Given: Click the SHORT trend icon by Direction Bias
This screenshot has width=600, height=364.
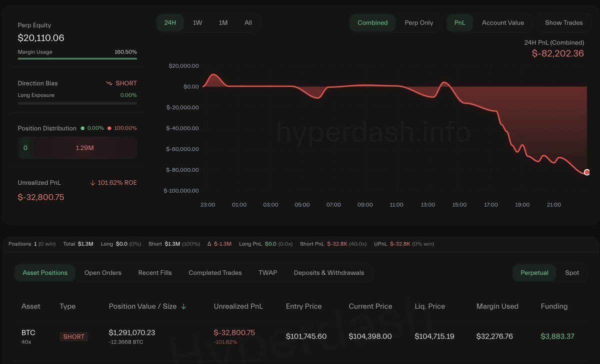Looking at the screenshot, I should [109, 83].
